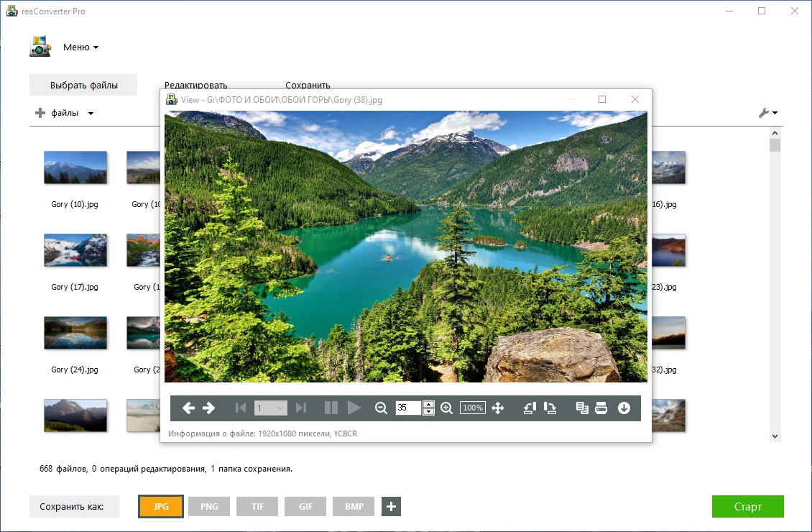812x532 pixels.
Task: Zoom in with the plus magnifier
Action: (x=446, y=408)
